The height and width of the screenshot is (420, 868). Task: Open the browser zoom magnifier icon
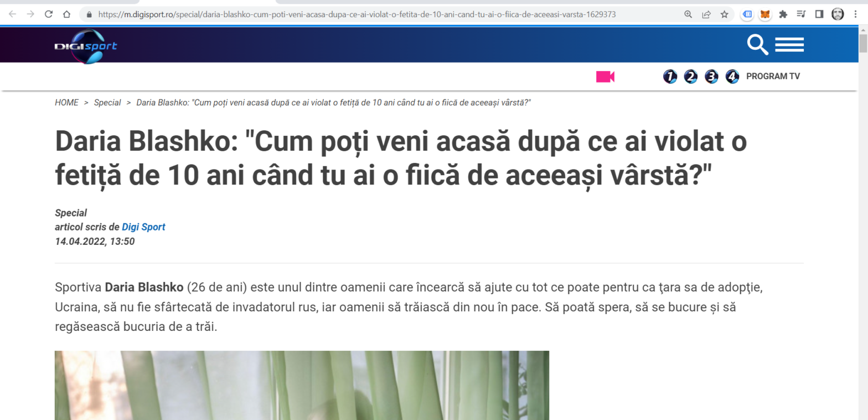click(x=688, y=14)
